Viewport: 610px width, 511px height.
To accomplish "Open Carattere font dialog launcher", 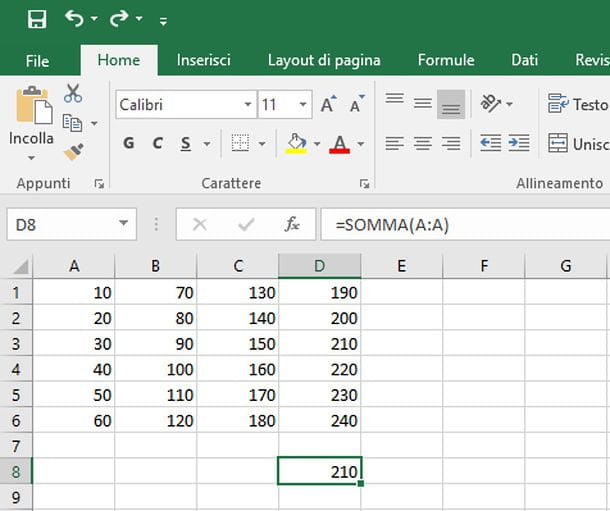I will 365,184.
